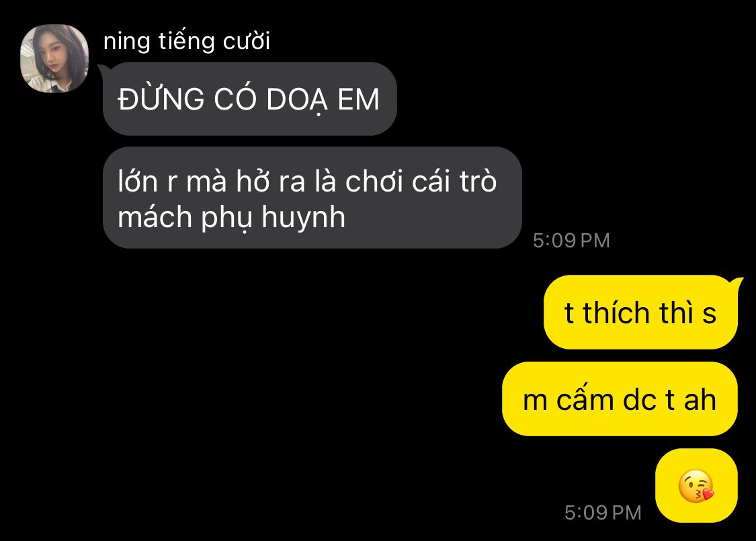Open ning tiếng cười's profile picture
The image size is (756, 541).
[54, 58]
